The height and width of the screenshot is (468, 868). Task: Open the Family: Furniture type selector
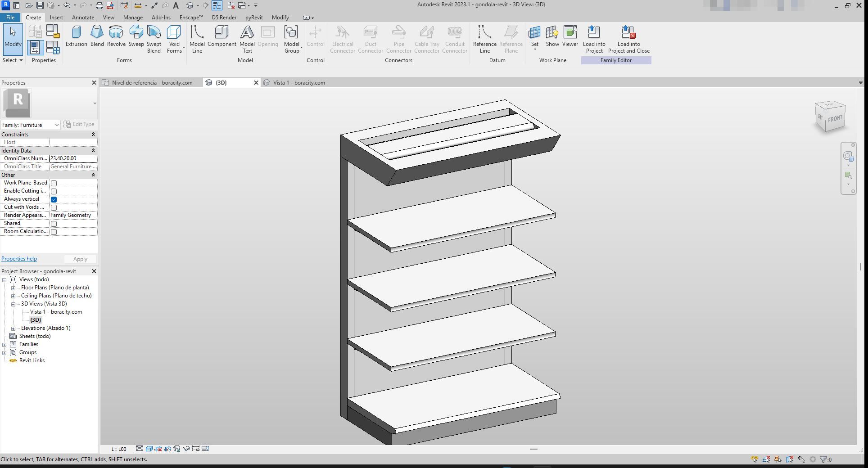31,125
